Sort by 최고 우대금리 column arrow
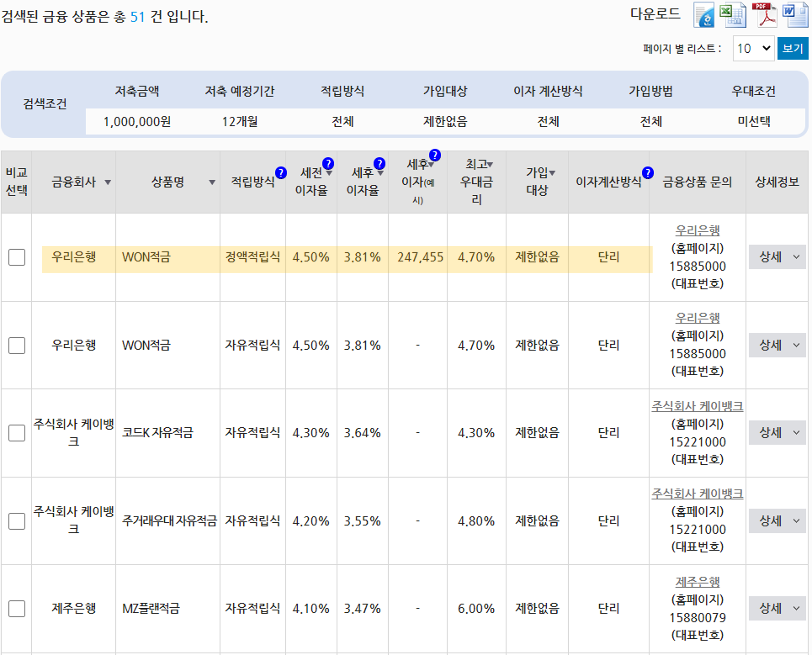Image resolution: width=812 pixels, height=655 pixels. click(490, 165)
